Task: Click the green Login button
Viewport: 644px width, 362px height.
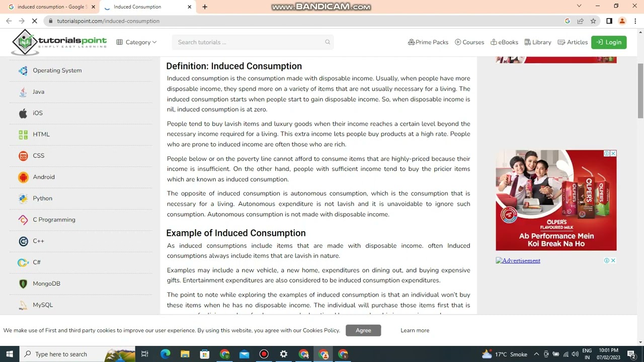Action: [609, 42]
